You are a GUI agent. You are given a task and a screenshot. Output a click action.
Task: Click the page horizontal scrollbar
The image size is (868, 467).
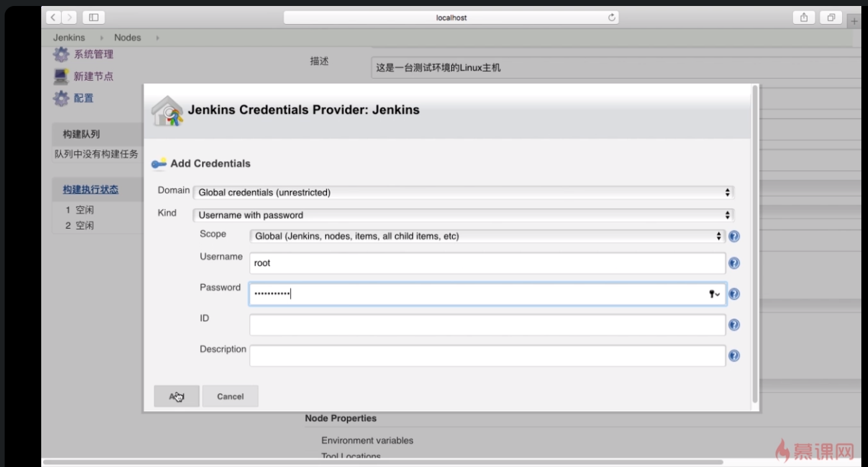pos(383,462)
